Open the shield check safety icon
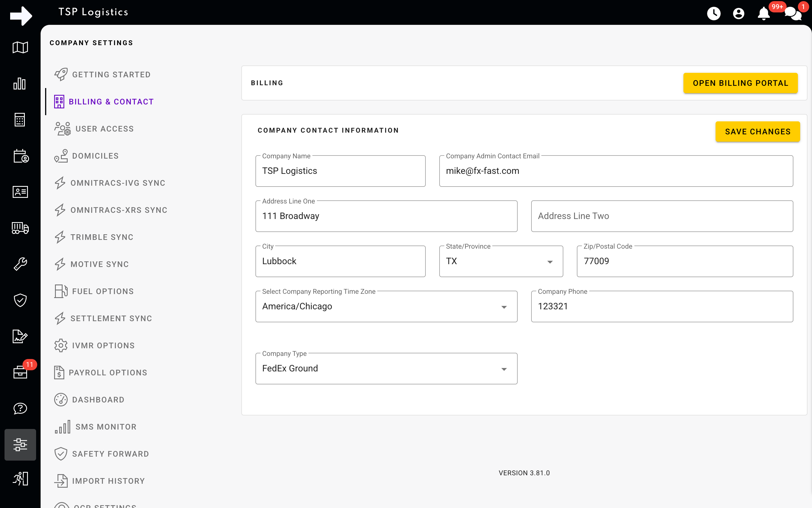The width and height of the screenshot is (812, 508). pos(20,300)
